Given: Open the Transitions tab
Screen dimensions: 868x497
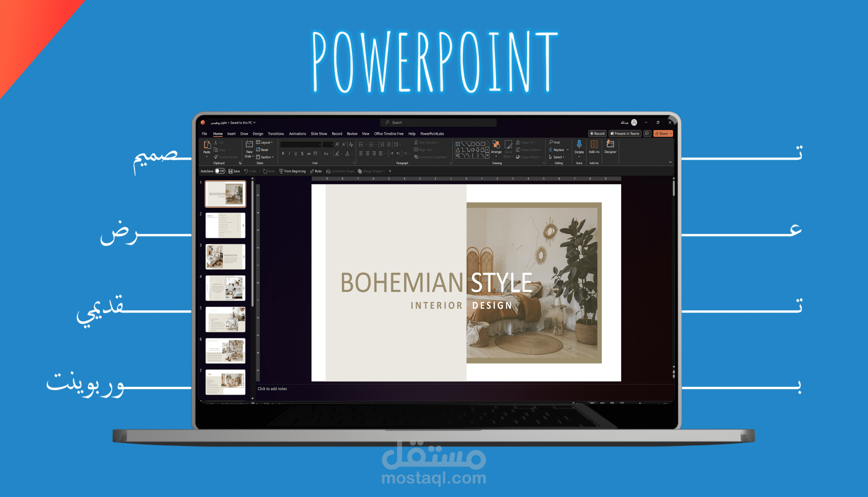Looking at the screenshot, I should (x=276, y=134).
